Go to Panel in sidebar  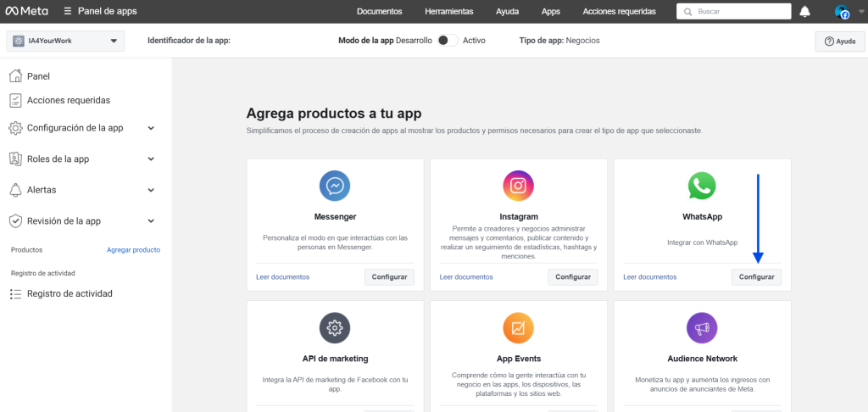(x=38, y=76)
